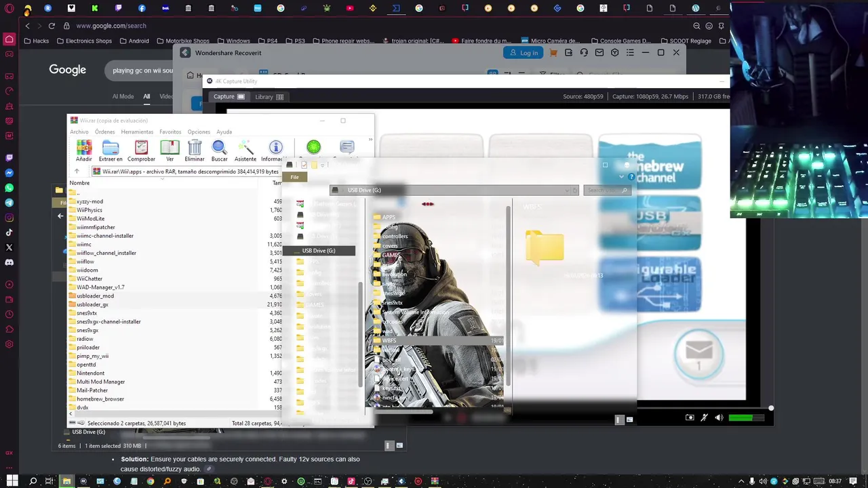Open the Ayuda menu in WinRAR

click(x=224, y=131)
